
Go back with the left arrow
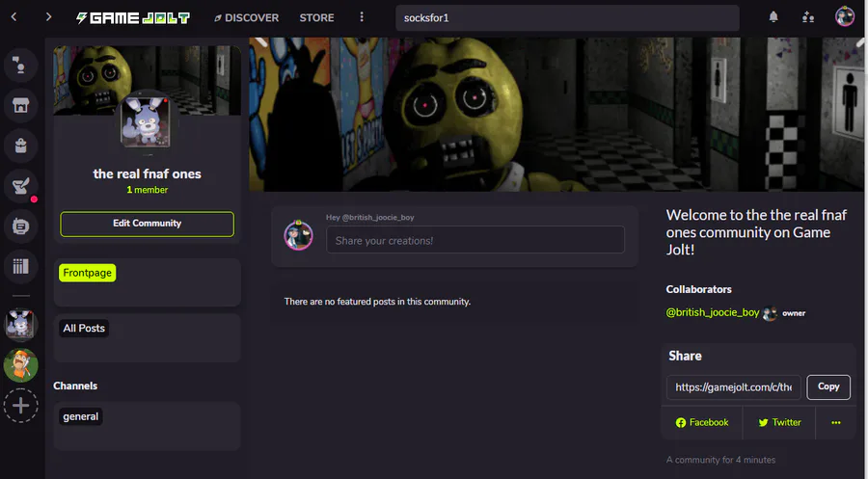pyautogui.click(x=14, y=17)
